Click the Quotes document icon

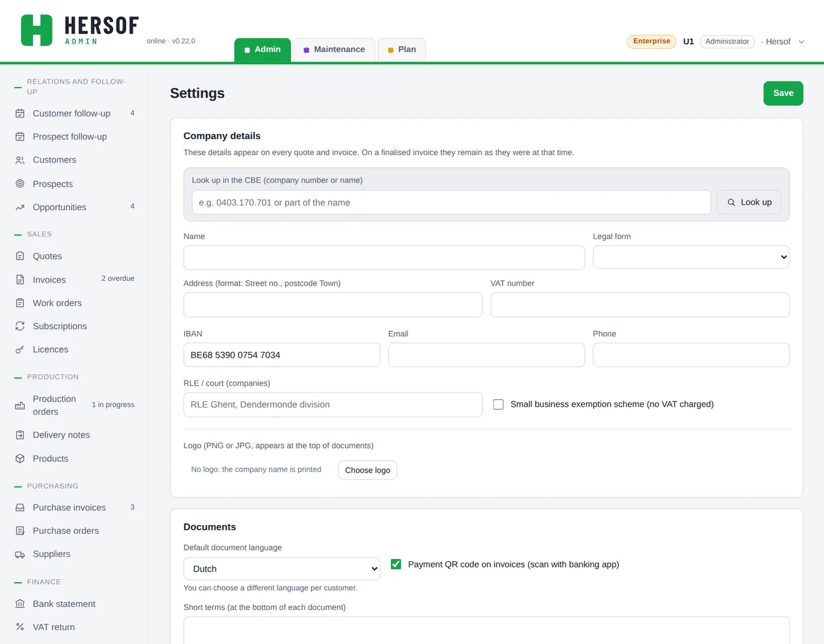[20, 256]
